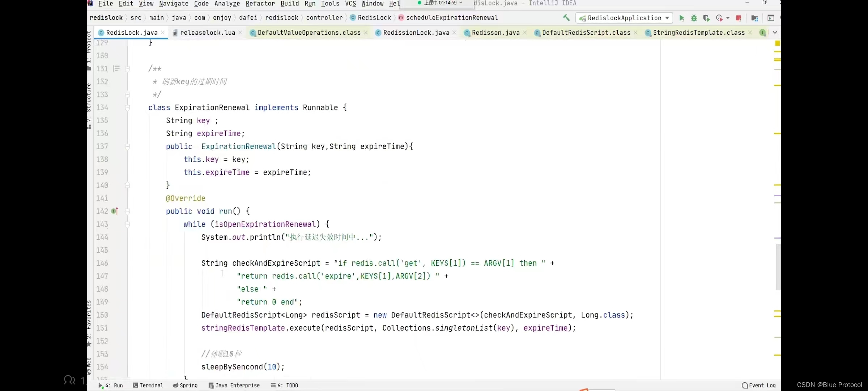868x391 pixels.
Task: Open the Refactor menu
Action: pos(260,4)
